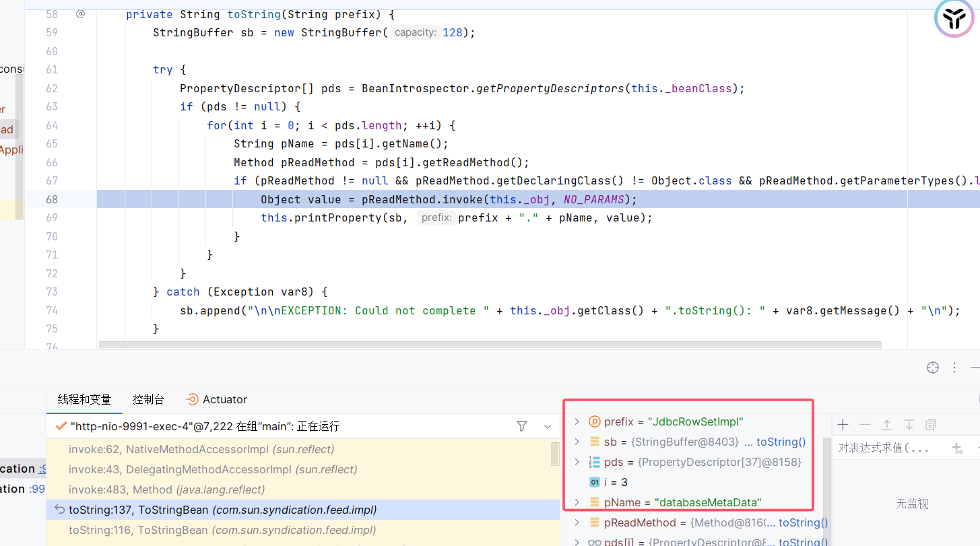Image resolution: width=980 pixels, height=546 pixels.
Task: Select the invoke:43 DelegatingMethodAccessorImpl frame
Action: (x=303, y=469)
